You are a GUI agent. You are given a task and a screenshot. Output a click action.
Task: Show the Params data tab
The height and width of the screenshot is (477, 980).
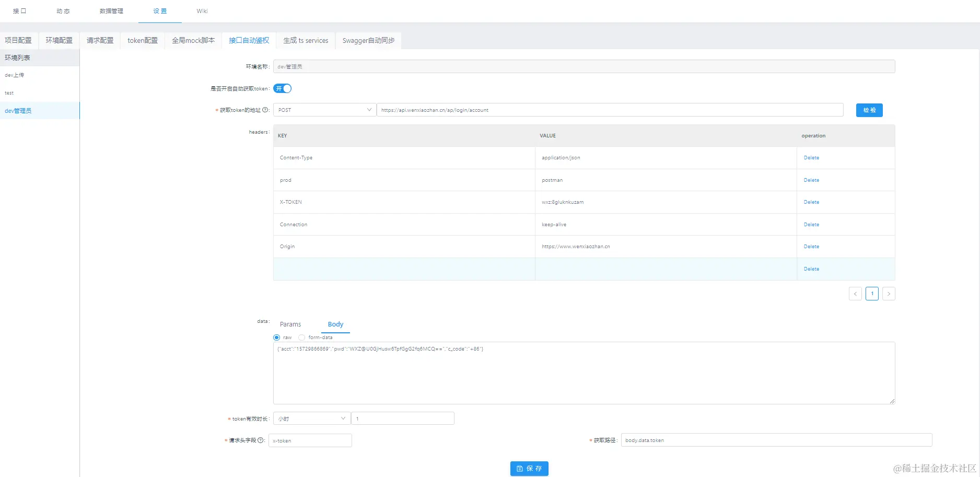(290, 324)
